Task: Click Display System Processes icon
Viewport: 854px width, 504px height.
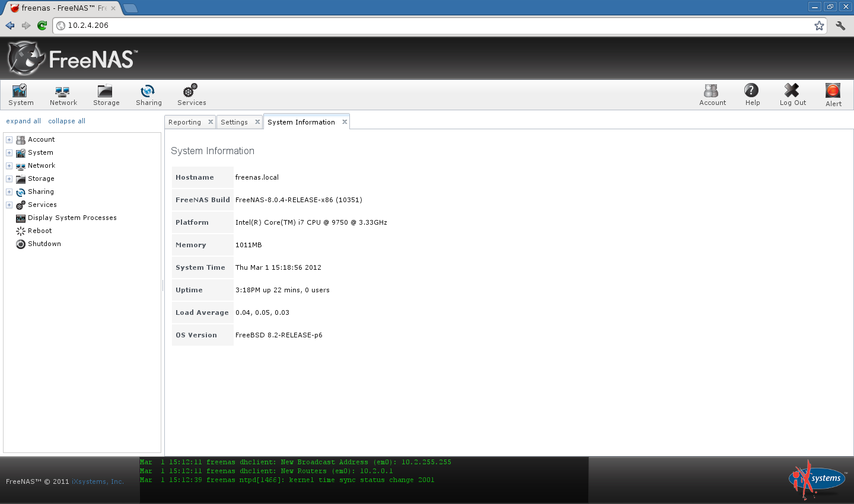Action: pos(21,218)
